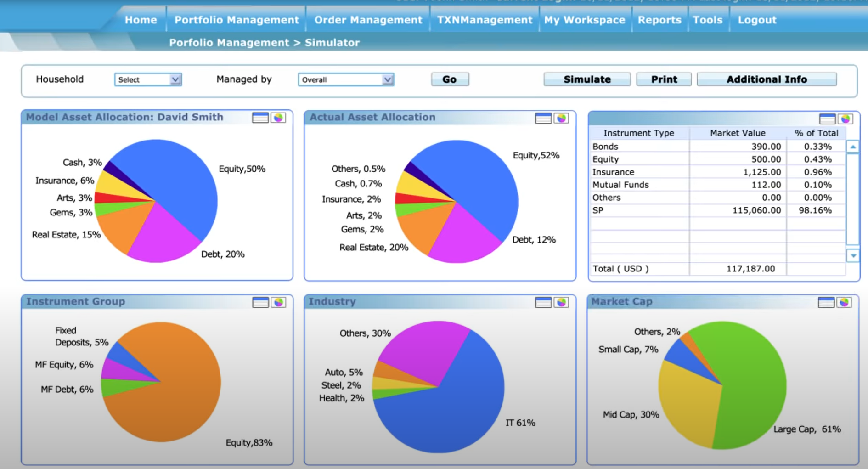868x469 pixels.
Task: Switch Instrument Group panel to table view
Action: tap(260, 303)
